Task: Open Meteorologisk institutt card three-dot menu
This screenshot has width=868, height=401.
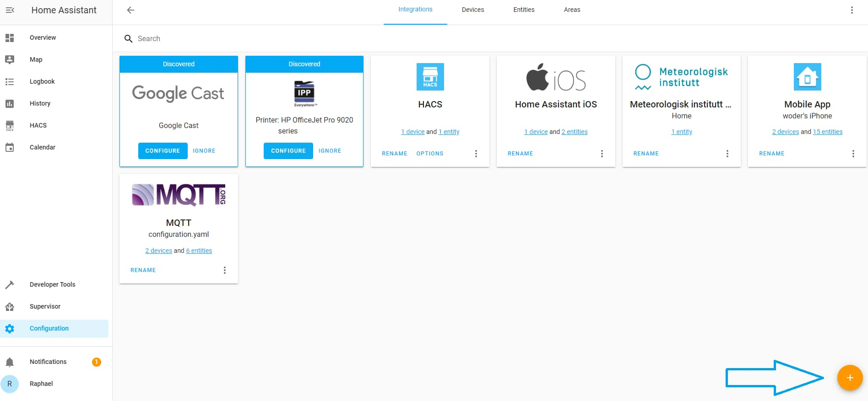Action: pos(727,154)
